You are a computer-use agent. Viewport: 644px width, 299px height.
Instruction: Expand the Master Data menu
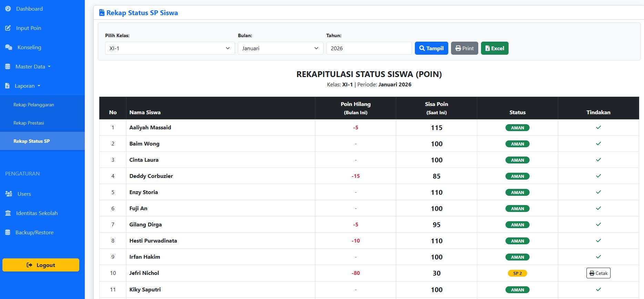tap(33, 66)
